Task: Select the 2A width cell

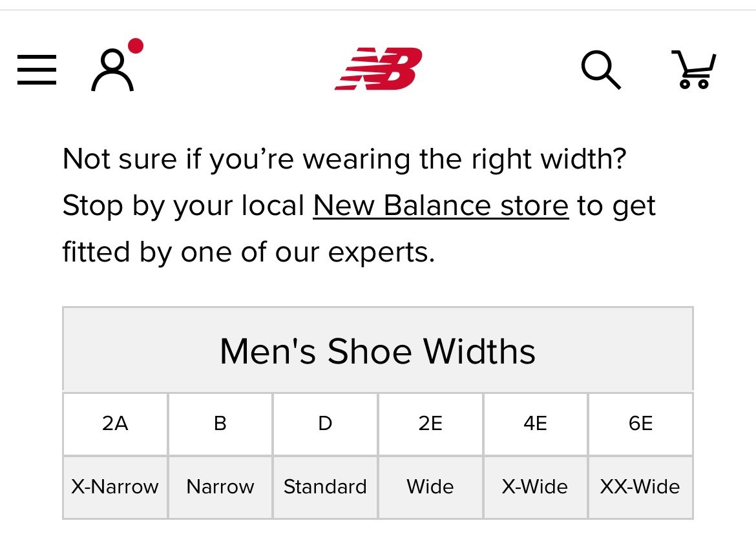Action: [x=115, y=424]
